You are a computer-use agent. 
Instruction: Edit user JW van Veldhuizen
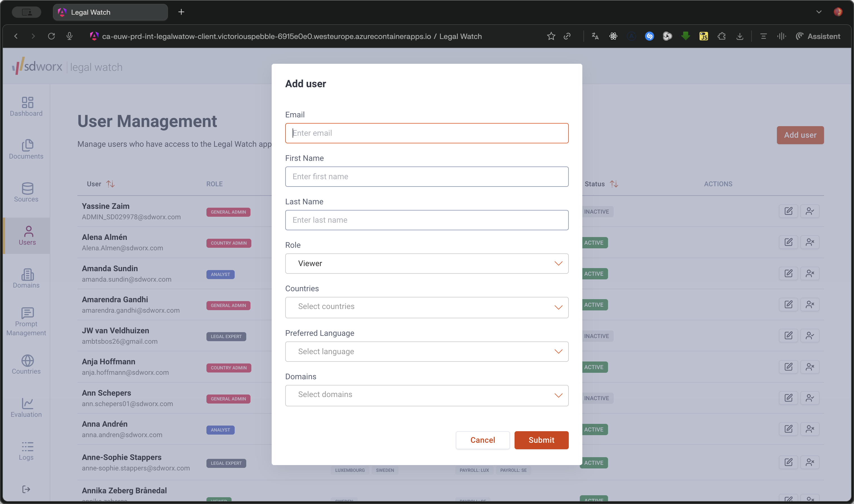coord(788,336)
